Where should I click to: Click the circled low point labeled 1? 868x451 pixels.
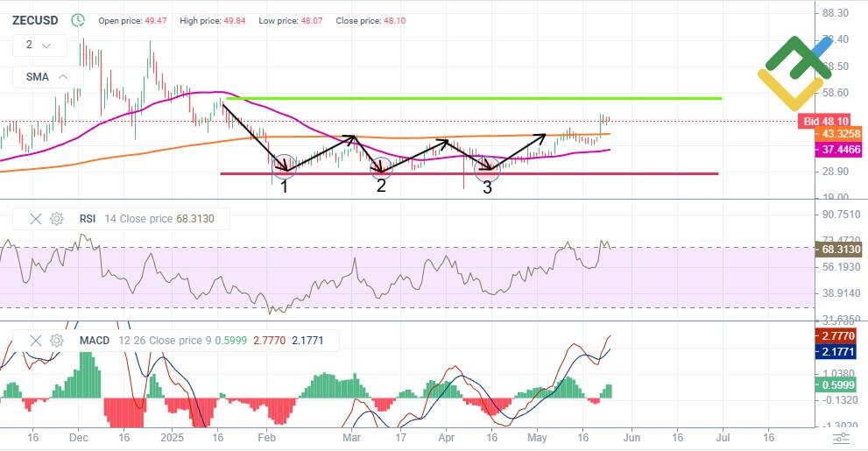click(x=283, y=164)
